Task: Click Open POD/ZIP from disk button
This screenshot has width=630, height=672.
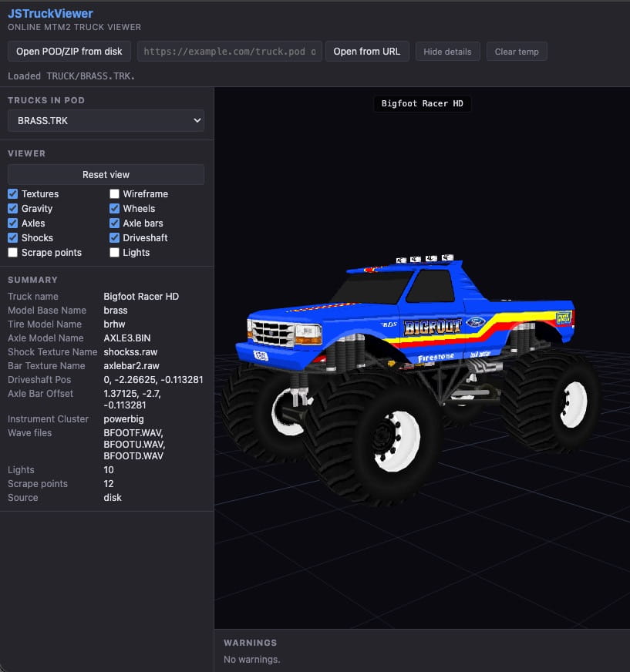Action: [x=69, y=52]
